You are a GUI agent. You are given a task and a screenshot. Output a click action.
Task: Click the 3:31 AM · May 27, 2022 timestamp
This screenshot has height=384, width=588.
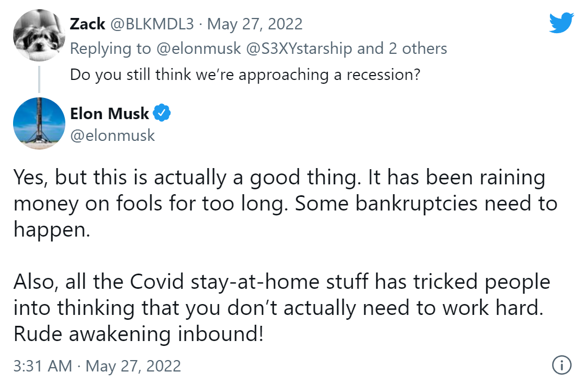pos(97,366)
